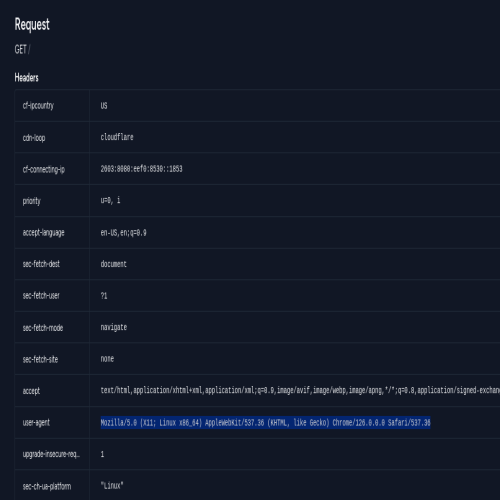Image resolution: width=500 pixels, height=500 pixels.
Task: Click the cf-ipcountry header name
Action: [38, 106]
